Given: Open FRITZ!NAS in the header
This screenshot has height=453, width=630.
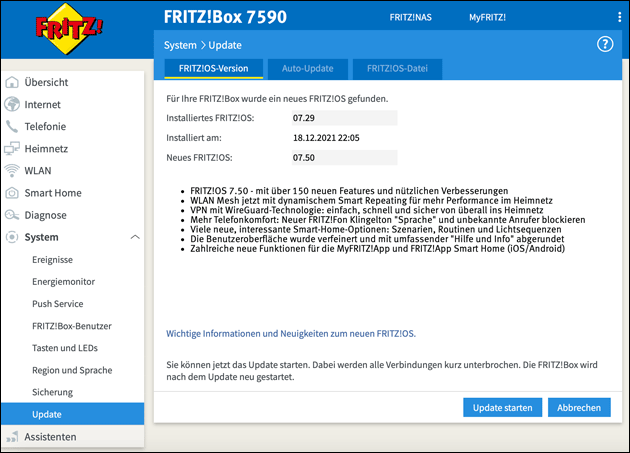Looking at the screenshot, I should [411, 17].
